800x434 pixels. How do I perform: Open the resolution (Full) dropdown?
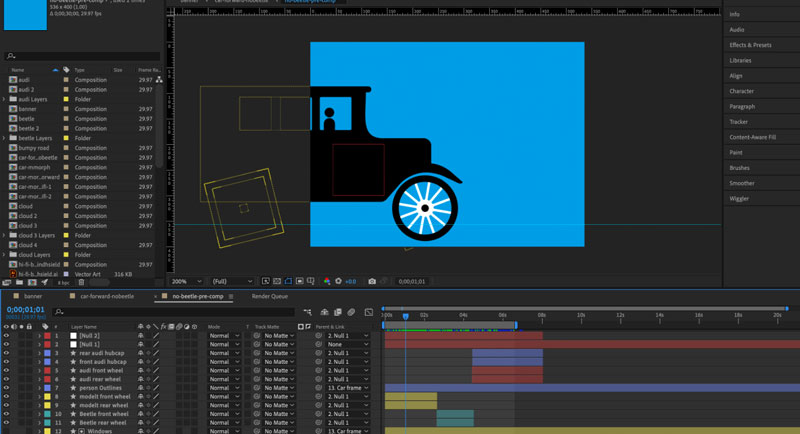click(230, 282)
